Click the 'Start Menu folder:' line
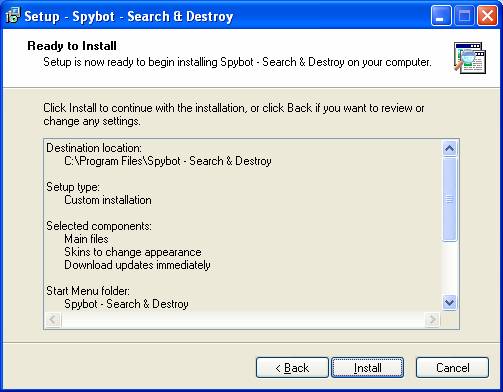 coord(88,291)
